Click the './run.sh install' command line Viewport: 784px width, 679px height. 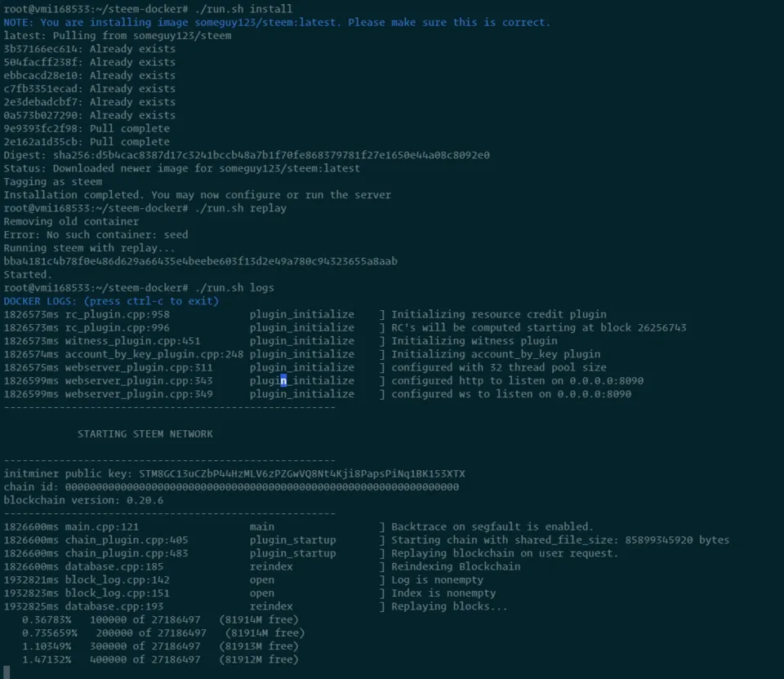coord(148,9)
